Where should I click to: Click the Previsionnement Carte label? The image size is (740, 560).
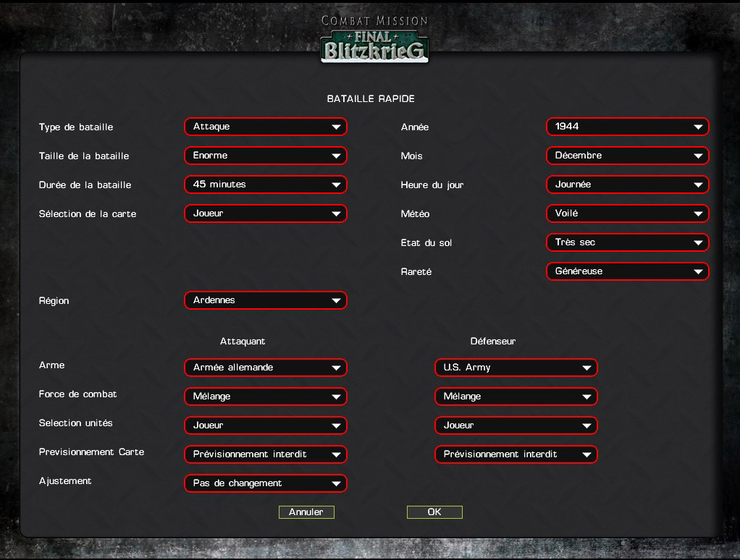click(91, 452)
